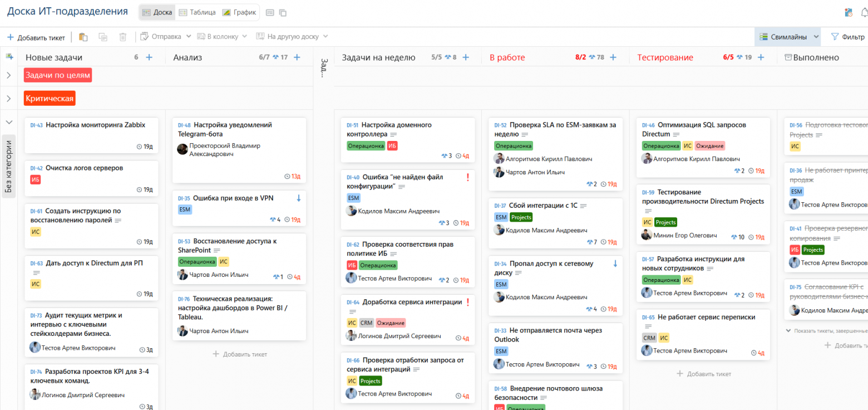The image size is (868, 410).
Task: Switch to the График view tab
Action: tap(239, 12)
